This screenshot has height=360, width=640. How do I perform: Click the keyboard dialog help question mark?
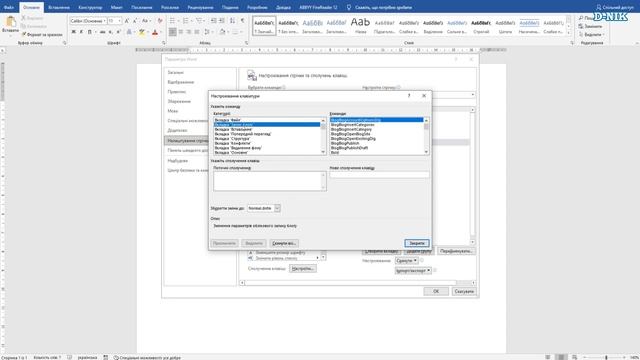pyautogui.click(x=409, y=96)
